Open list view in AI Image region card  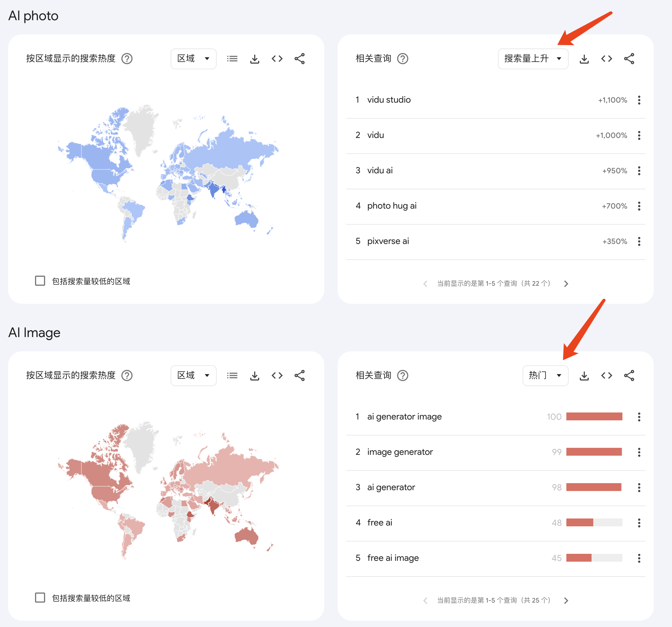tap(232, 375)
